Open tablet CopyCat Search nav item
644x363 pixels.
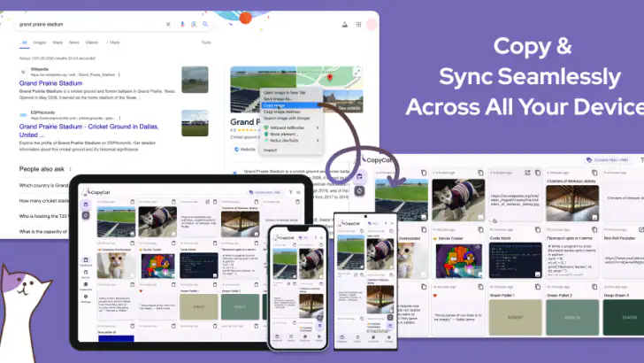tap(86, 274)
